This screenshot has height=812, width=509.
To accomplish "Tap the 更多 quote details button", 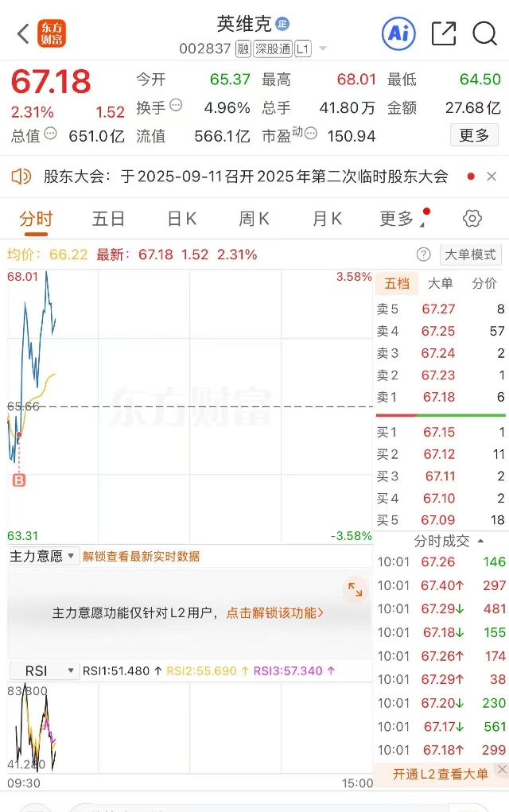I will (474, 136).
